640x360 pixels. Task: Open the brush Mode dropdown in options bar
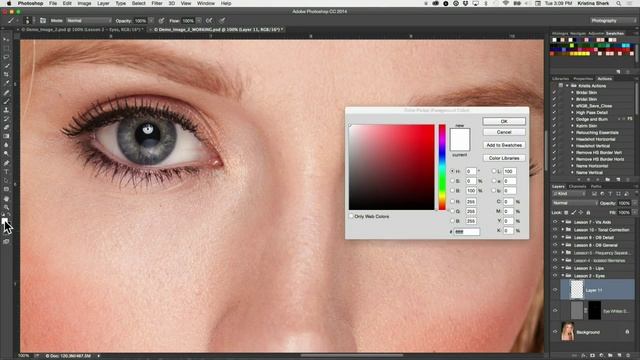click(x=89, y=20)
